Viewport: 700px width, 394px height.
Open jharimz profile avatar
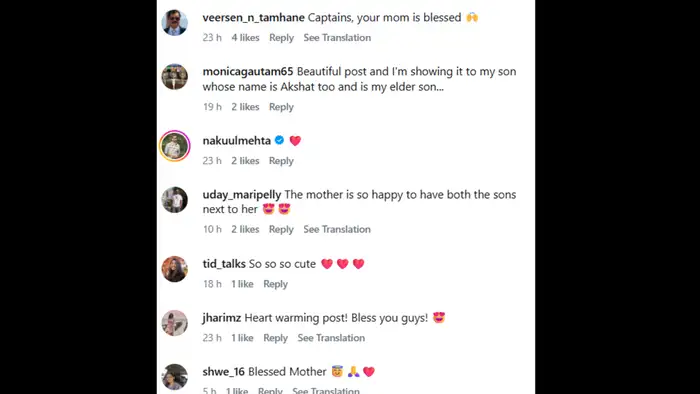point(175,323)
